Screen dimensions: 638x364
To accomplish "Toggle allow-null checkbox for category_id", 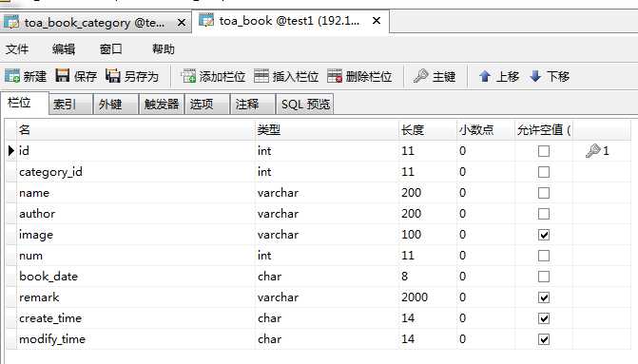I will tap(544, 172).
